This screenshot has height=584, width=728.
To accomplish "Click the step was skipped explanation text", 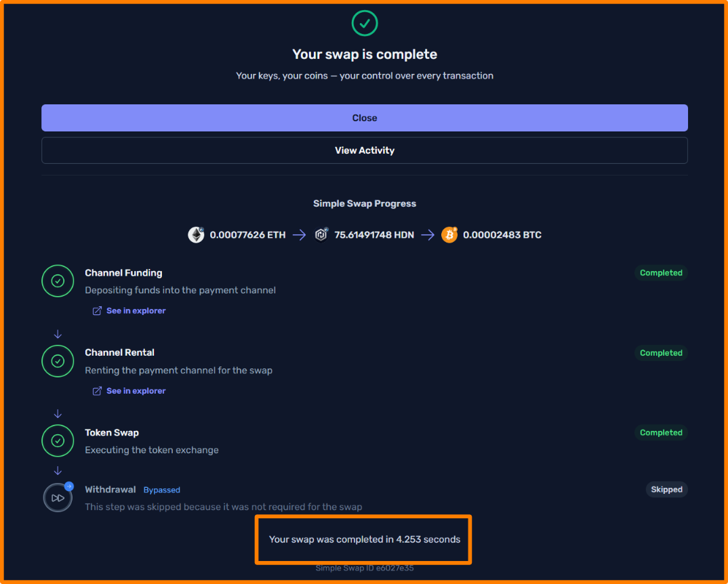I will tap(223, 507).
